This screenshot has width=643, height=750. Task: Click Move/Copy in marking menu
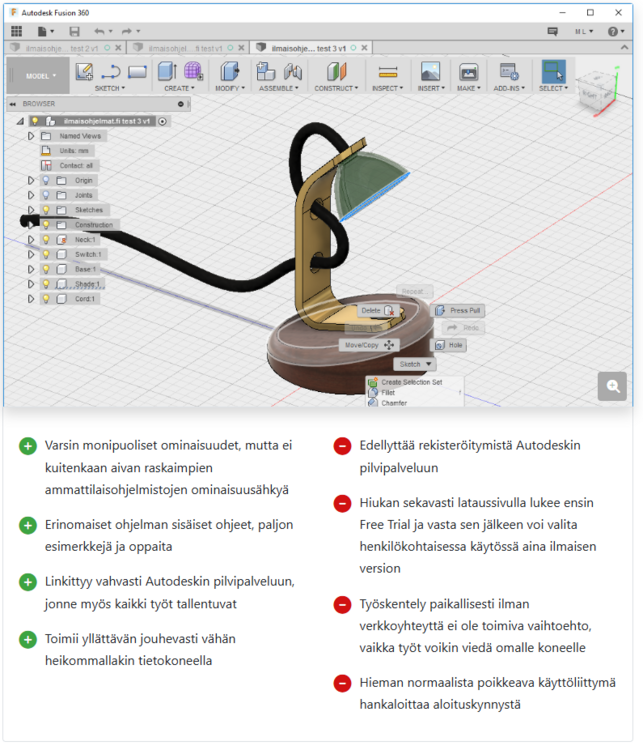tap(369, 345)
